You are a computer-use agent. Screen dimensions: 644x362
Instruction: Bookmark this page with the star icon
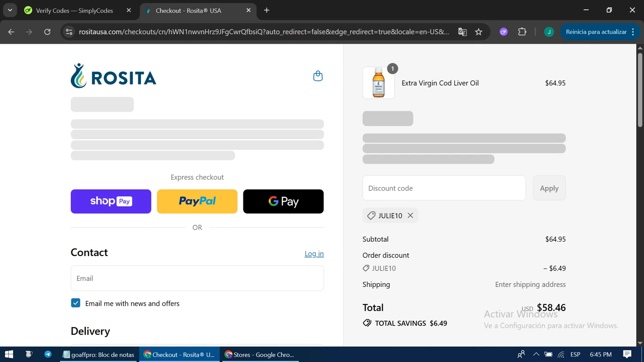pyautogui.click(x=479, y=32)
